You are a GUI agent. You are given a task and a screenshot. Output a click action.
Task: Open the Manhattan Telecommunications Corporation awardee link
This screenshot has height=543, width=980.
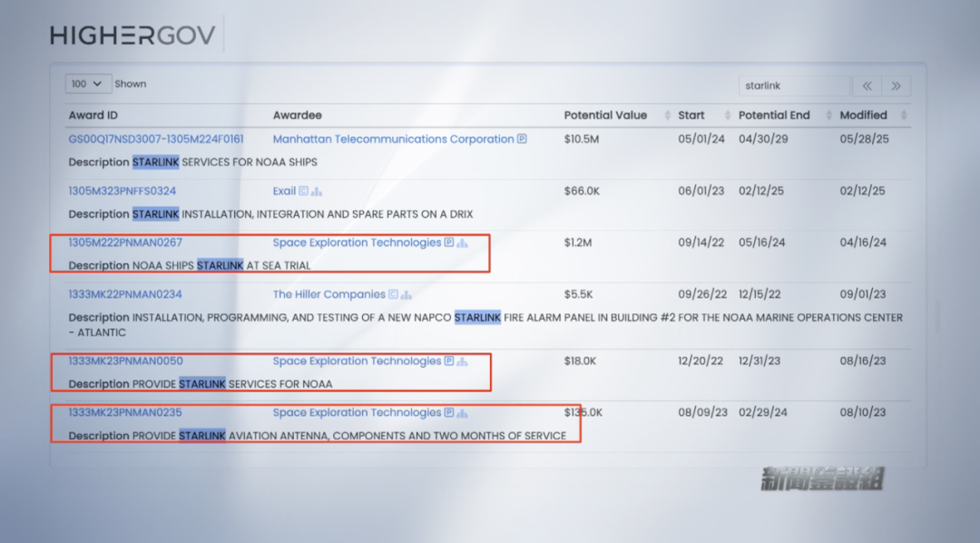coord(393,139)
